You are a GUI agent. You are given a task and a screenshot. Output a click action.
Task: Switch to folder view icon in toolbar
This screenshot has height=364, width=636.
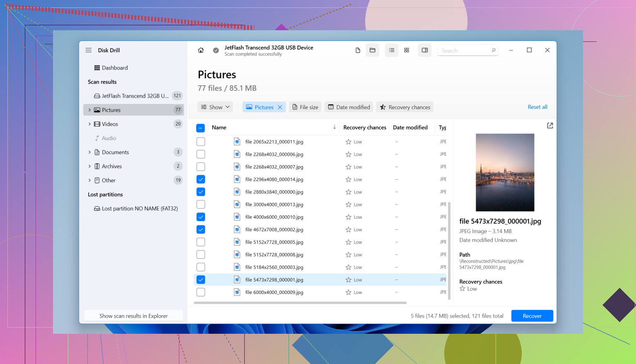tap(372, 50)
